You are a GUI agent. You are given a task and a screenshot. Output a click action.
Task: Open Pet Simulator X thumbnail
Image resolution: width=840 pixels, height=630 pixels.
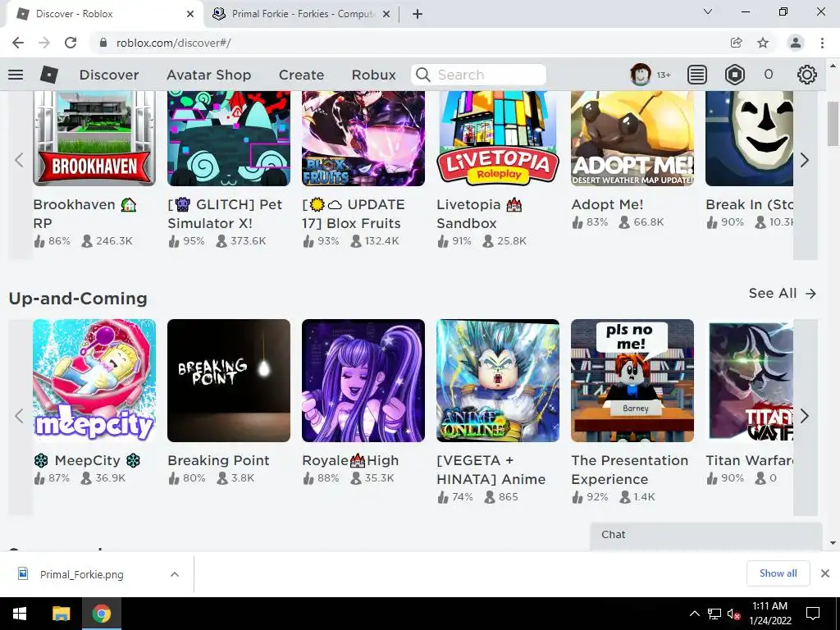(x=229, y=138)
